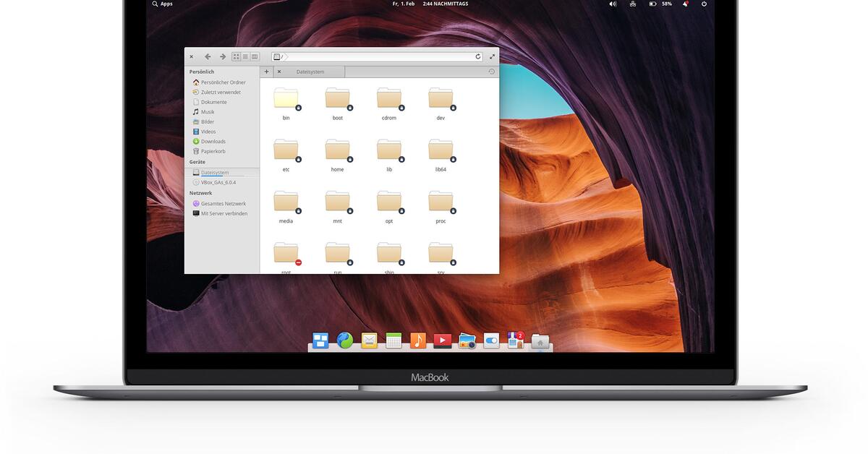This screenshot has width=868, height=454.
Task: Reload the current folder
Action: coord(478,56)
